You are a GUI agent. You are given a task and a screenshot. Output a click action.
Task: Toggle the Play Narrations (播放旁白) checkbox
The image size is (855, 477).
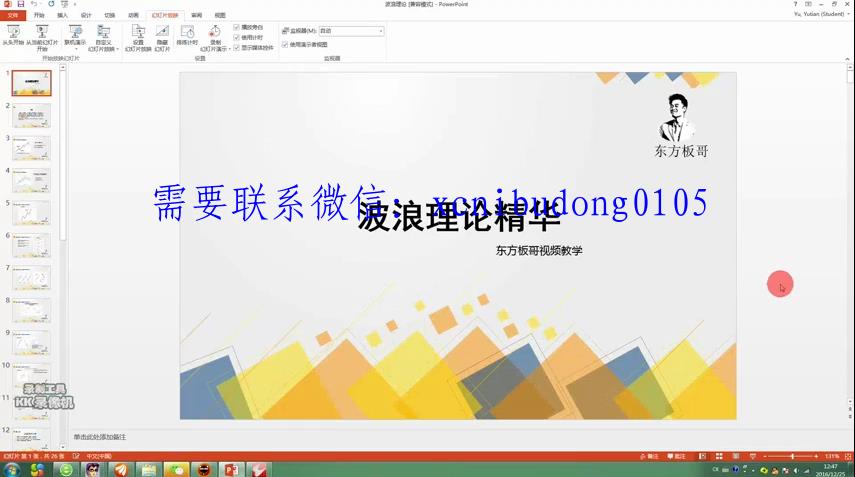coord(236,27)
